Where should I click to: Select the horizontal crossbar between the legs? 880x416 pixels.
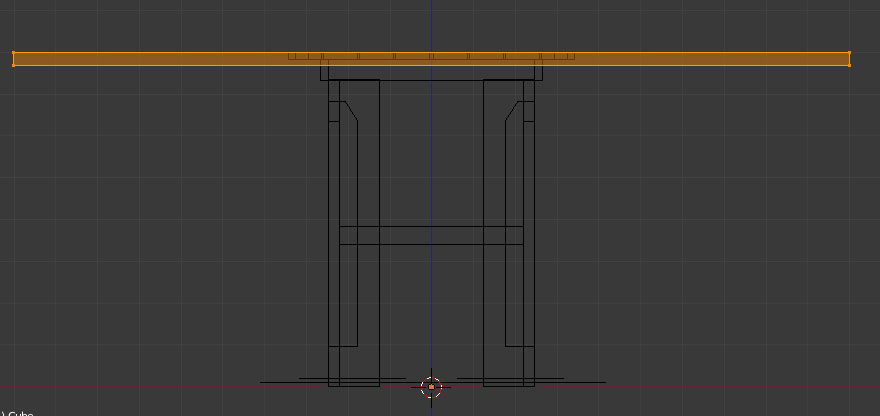[431, 235]
